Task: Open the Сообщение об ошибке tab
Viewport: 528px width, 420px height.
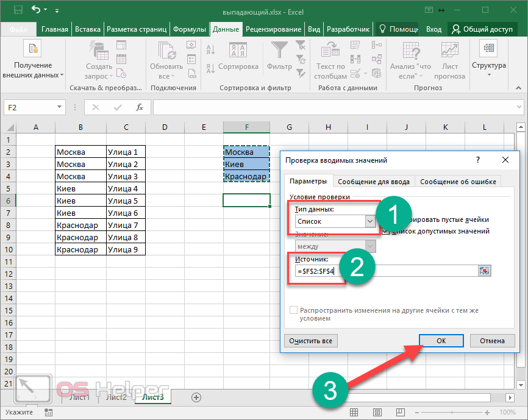Action: pyautogui.click(x=458, y=181)
